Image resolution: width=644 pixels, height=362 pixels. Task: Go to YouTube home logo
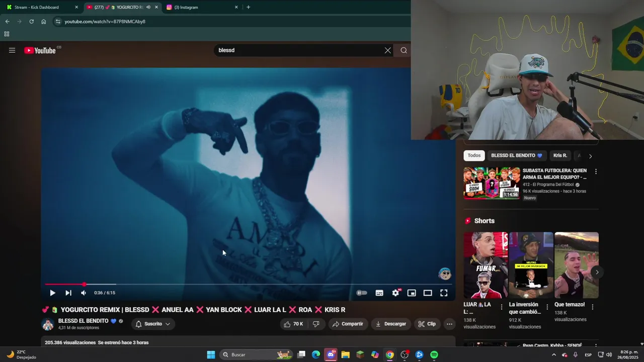40,50
